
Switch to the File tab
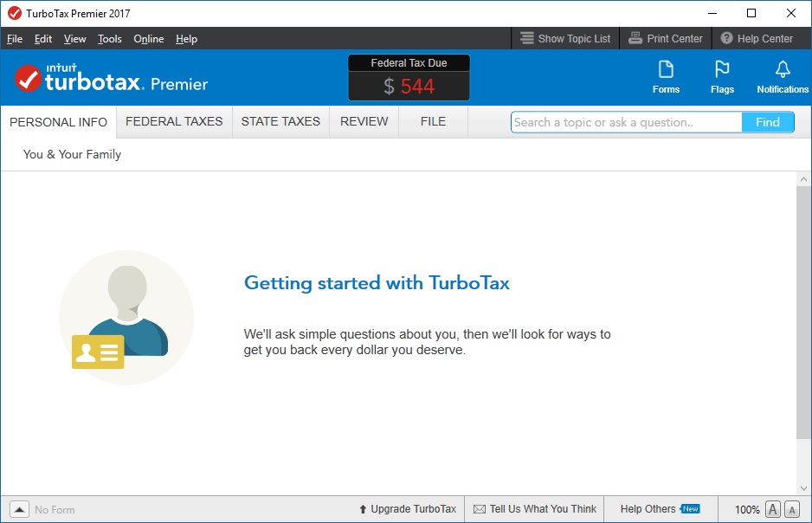[x=433, y=122]
